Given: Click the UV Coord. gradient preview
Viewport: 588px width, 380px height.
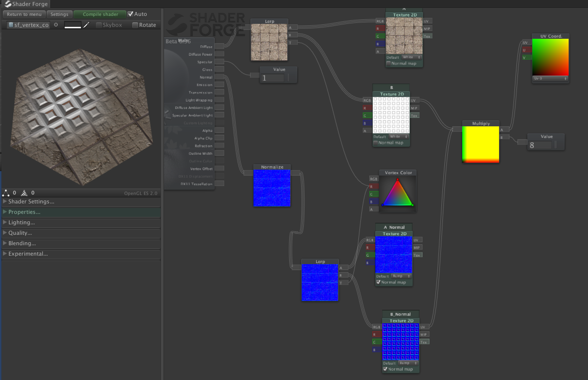Looking at the screenshot, I should [x=550, y=57].
